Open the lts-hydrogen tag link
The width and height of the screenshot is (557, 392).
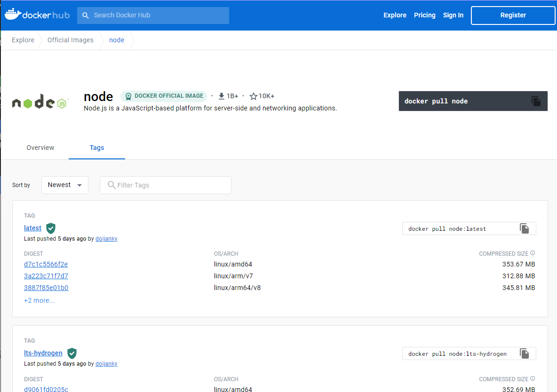[43, 353]
